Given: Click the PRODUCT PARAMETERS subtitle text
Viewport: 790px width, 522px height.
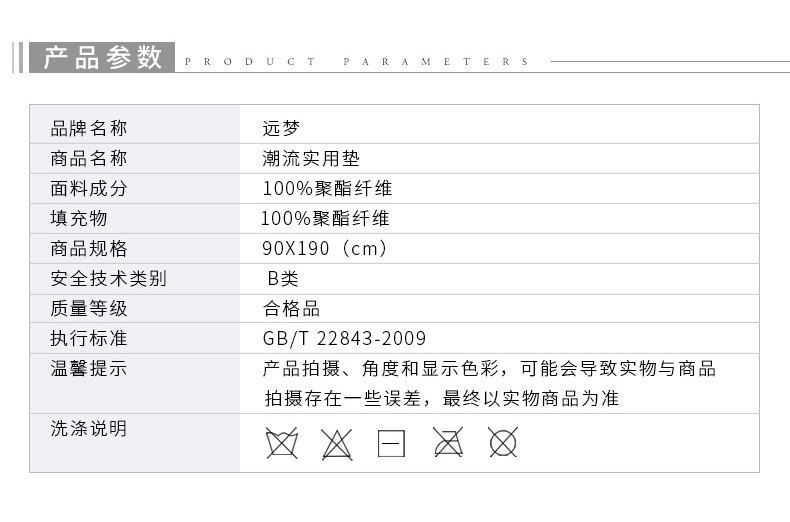Looking at the screenshot, I should [x=358, y=62].
